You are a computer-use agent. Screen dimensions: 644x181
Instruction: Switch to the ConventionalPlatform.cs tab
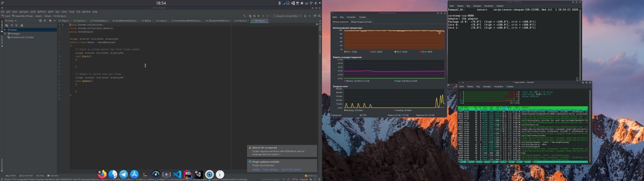pyautogui.click(x=186, y=21)
